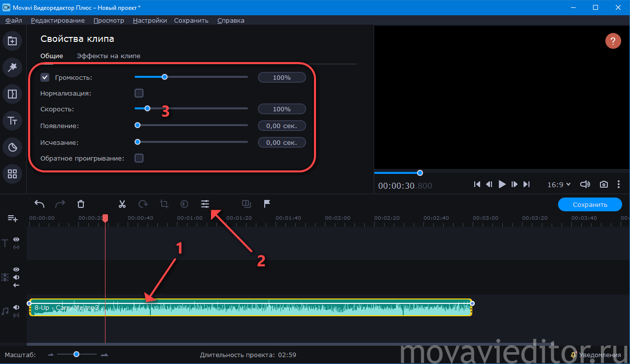Click the Rotate clip icon
630x364 pixels.
coord(143,204)
